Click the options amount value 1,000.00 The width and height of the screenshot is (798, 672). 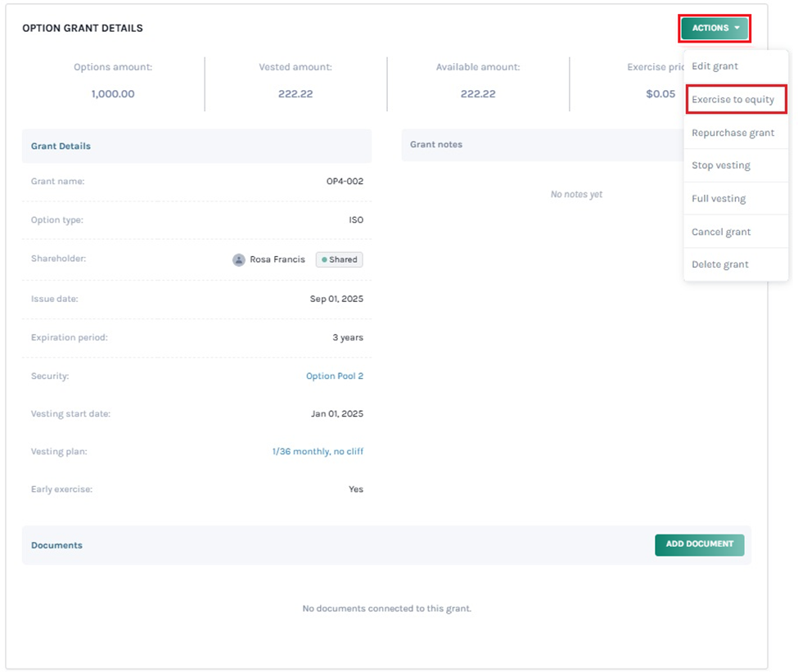(x=113, y=94)
